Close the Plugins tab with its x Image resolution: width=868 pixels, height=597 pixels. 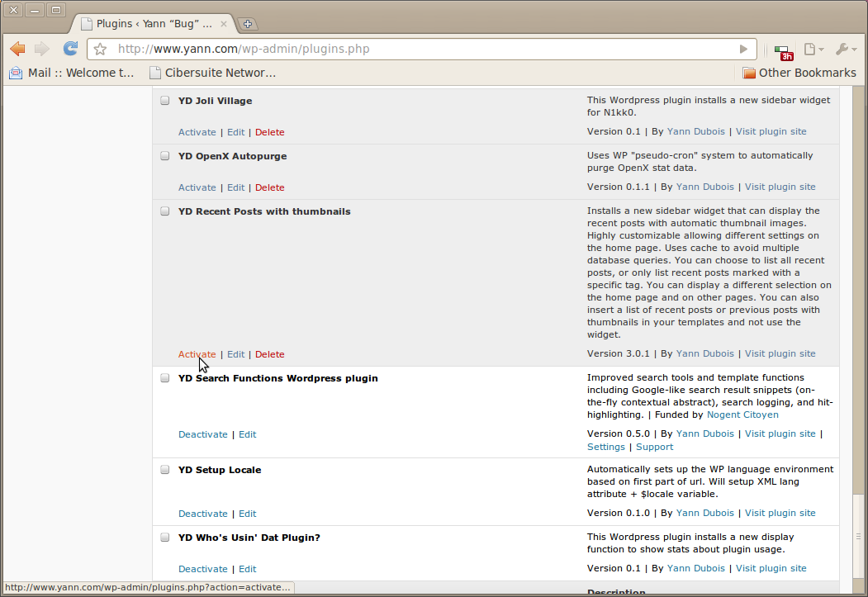224,24
